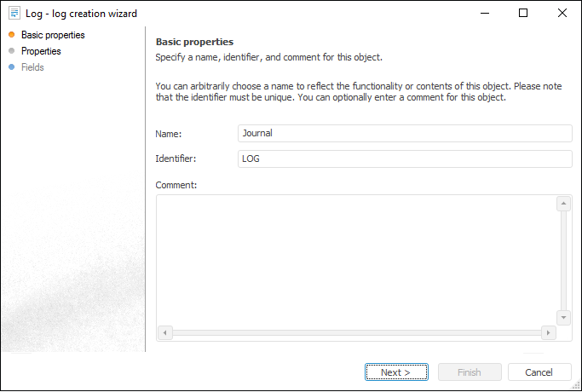
Task: Click the Finish button
Action: tap(470, 372)
